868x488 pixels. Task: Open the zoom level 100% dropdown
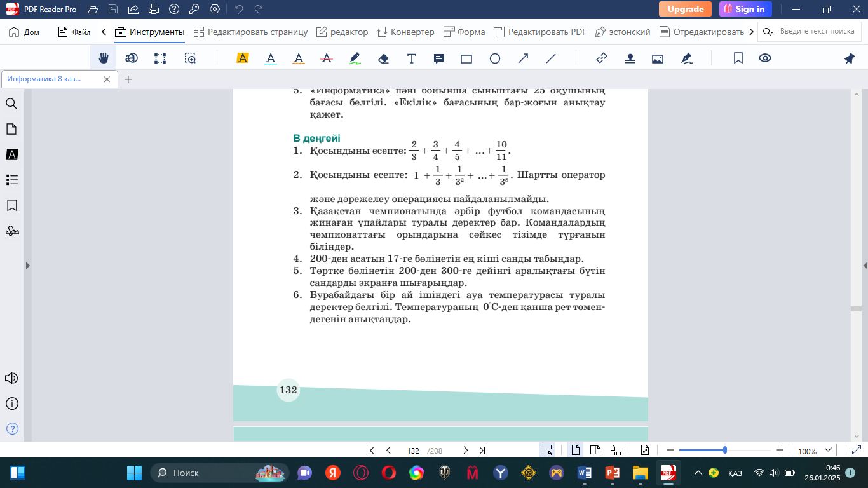813,451
